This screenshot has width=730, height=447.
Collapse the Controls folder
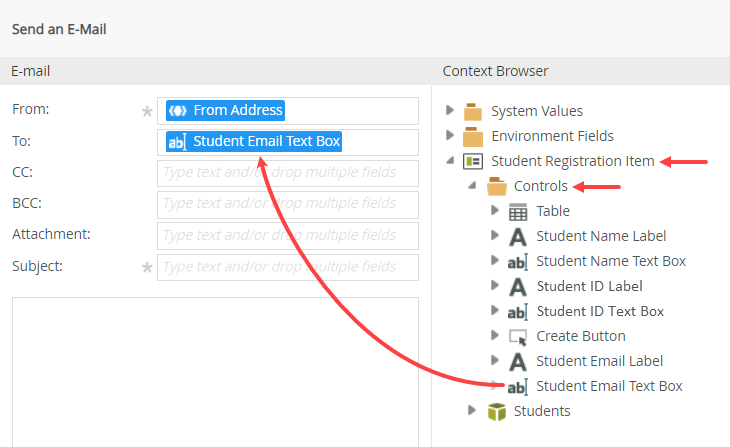pos(472,186)
